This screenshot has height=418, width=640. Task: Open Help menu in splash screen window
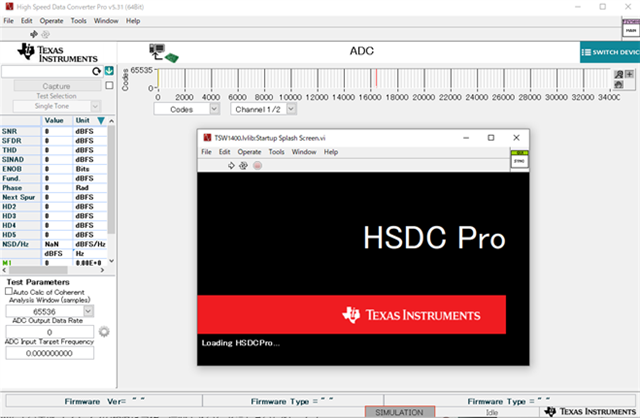point(331,152)
